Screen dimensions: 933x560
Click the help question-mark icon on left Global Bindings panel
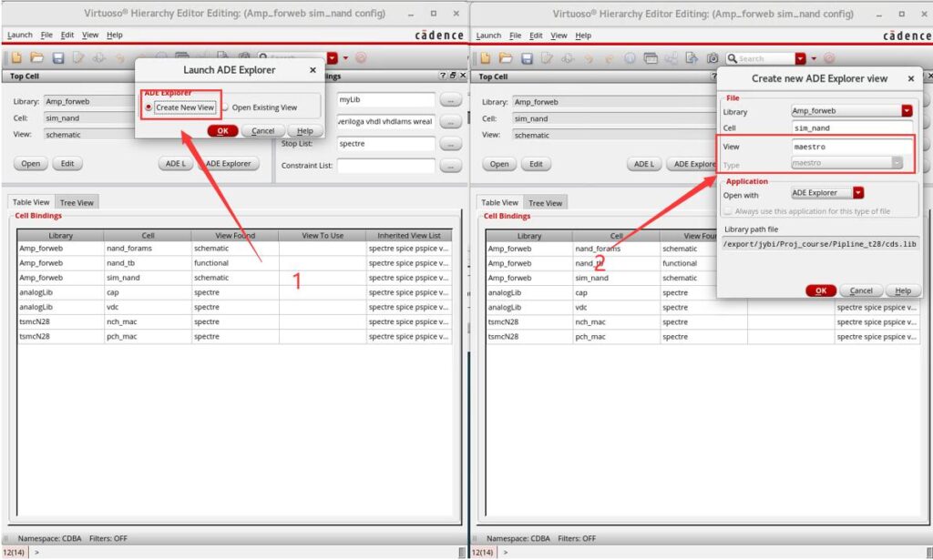click(442, 76)
